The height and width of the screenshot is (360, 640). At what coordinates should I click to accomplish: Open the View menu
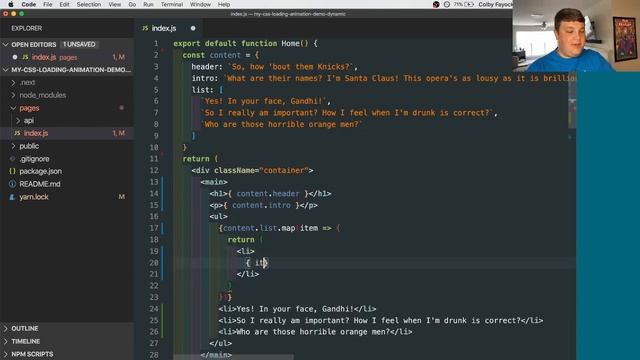(115, 4)
